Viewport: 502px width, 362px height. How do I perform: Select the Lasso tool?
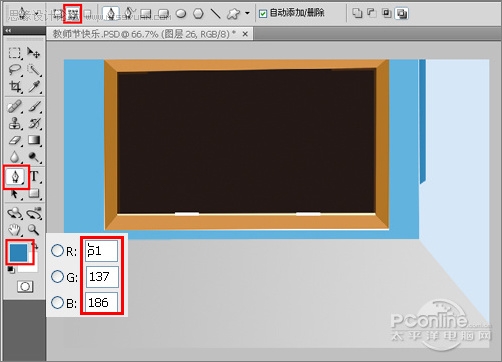pos(14,70)
